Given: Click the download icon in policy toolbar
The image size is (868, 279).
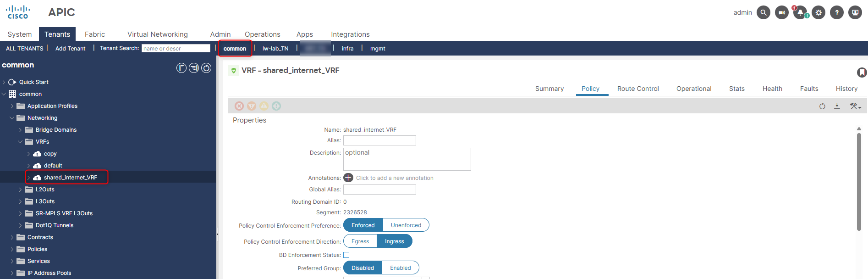Looking at the screenshot, I should [x=837, y=106].
